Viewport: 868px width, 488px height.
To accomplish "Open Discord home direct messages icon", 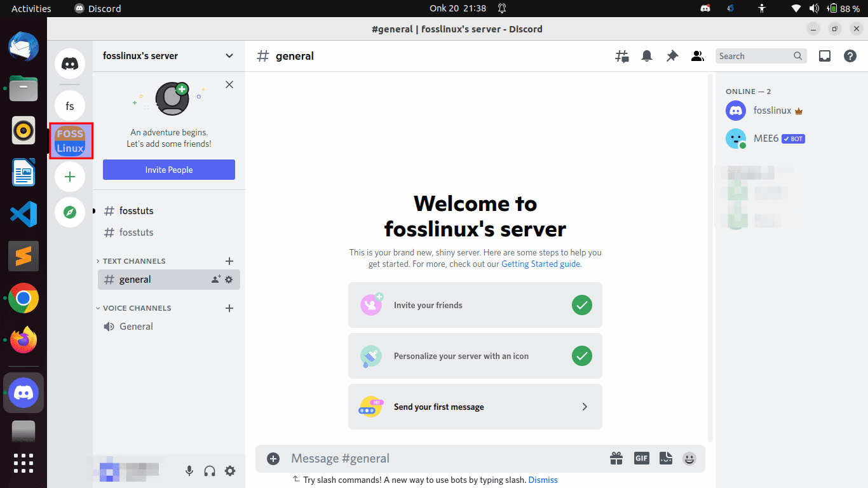I will 70,63.
